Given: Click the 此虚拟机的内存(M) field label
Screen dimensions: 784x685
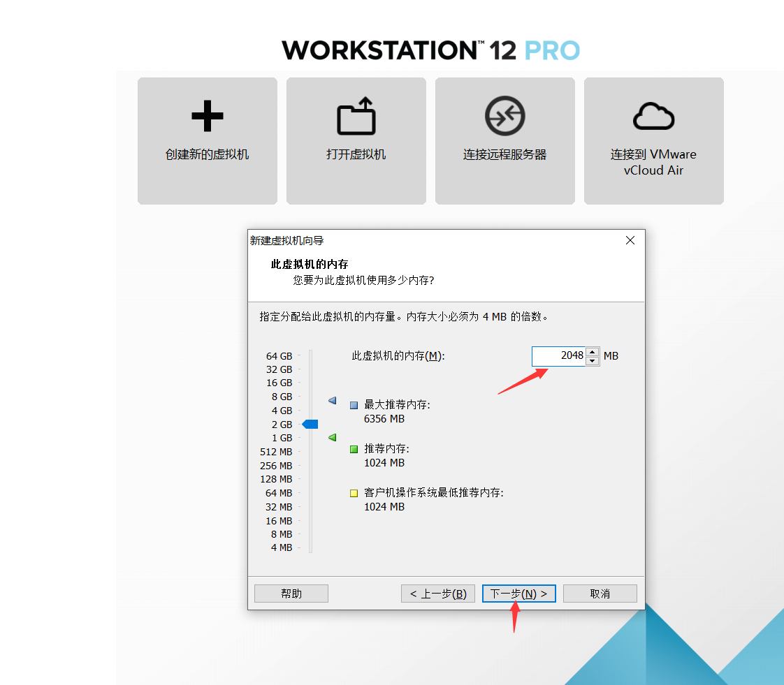Looking at the screenshot, I should click(398, 356).
